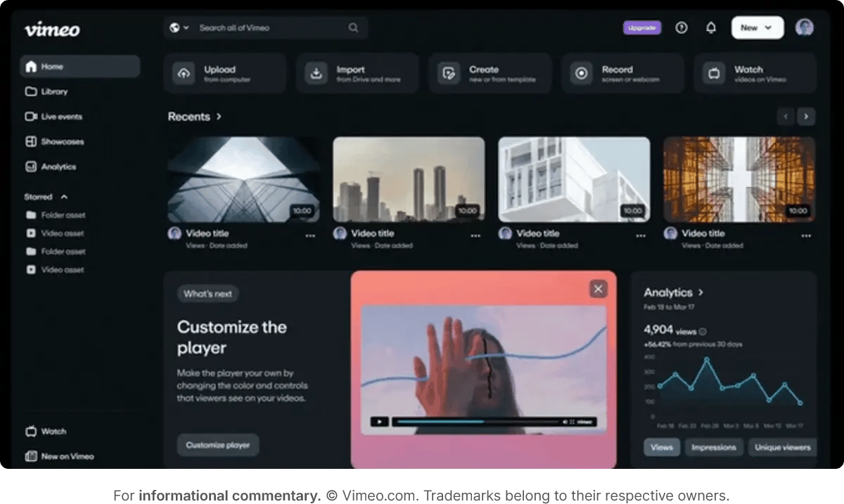Viewport: 844px width, 504px height.
Task: Start Record screen or webcam
Action: [622, 72]
